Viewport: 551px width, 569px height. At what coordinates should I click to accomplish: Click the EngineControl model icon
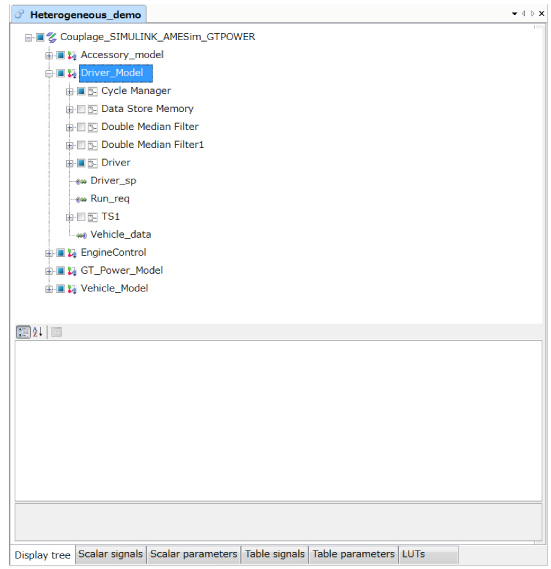coord(72,253)
